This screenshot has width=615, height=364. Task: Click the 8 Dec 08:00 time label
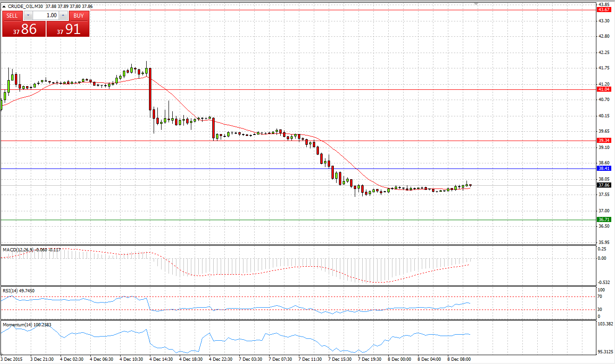[460, 359]
